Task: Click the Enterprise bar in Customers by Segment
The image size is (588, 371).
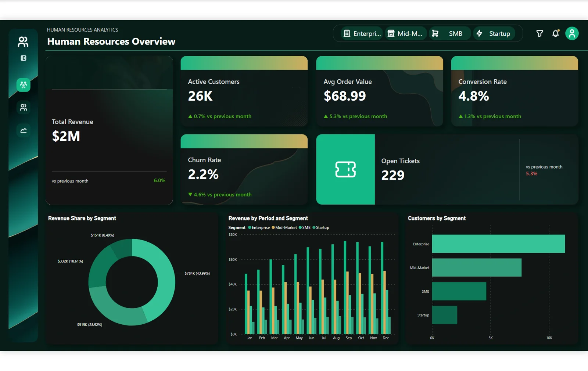Action: pyautogui.click(x=498, y=244)
